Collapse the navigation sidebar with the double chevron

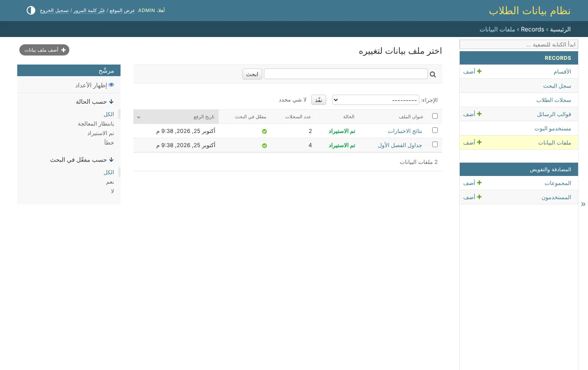pos(583,204)
